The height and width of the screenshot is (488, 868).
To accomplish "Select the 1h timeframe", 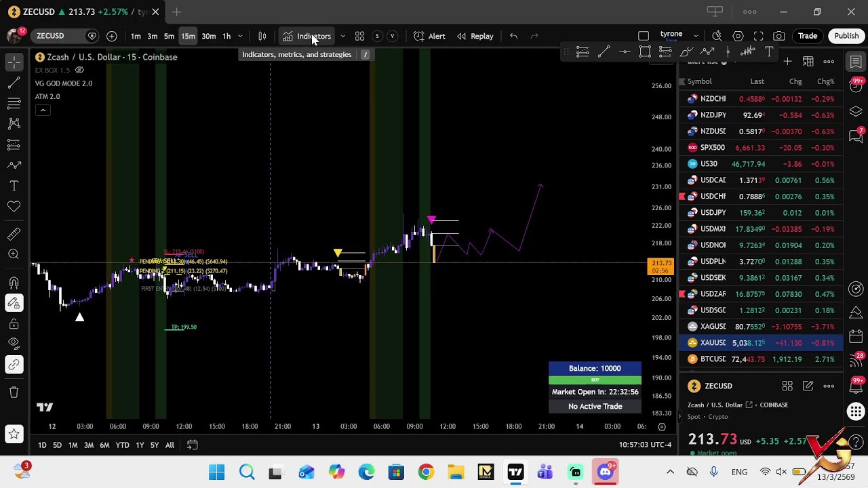I will tap(226, 36).
